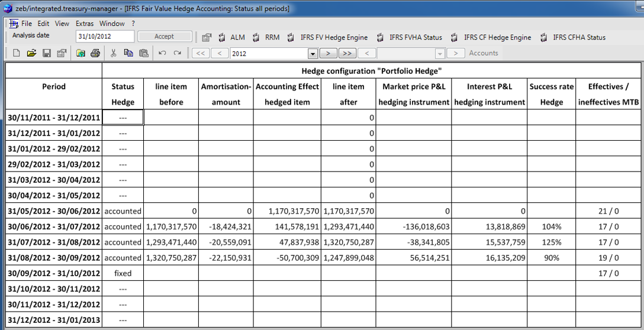Click the Cut scissors icon

(113, 53)
